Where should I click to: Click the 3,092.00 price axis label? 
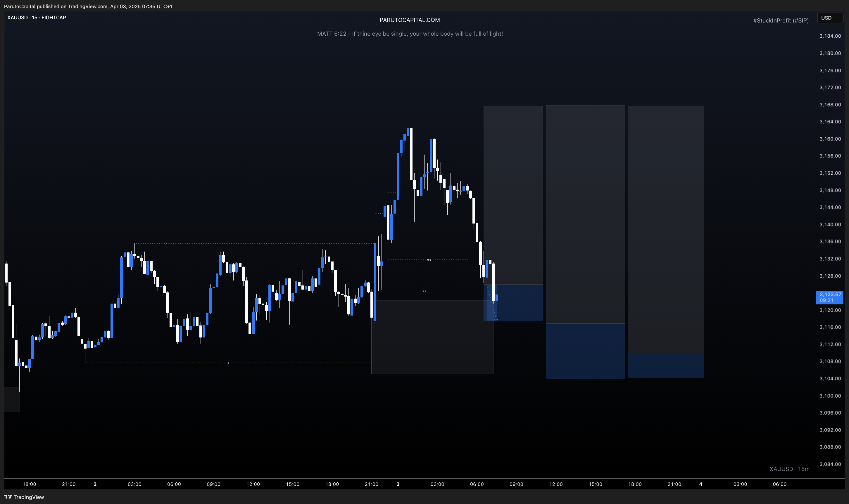click(x=830, y=430)
